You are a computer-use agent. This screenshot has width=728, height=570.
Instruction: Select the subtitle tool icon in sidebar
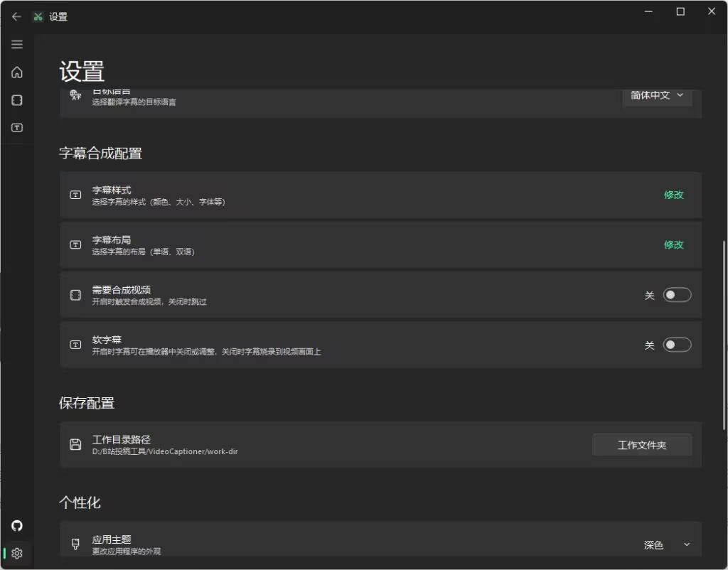point(17,128)
